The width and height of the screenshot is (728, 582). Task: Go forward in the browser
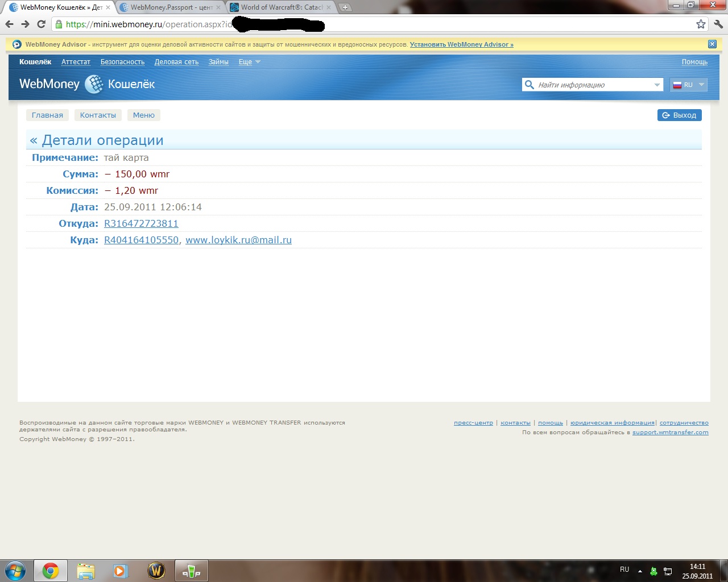click(x=25, y=24)
